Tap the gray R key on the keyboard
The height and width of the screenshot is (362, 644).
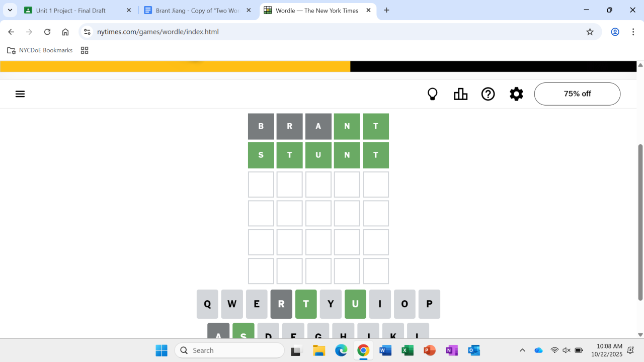pos(281,304)
